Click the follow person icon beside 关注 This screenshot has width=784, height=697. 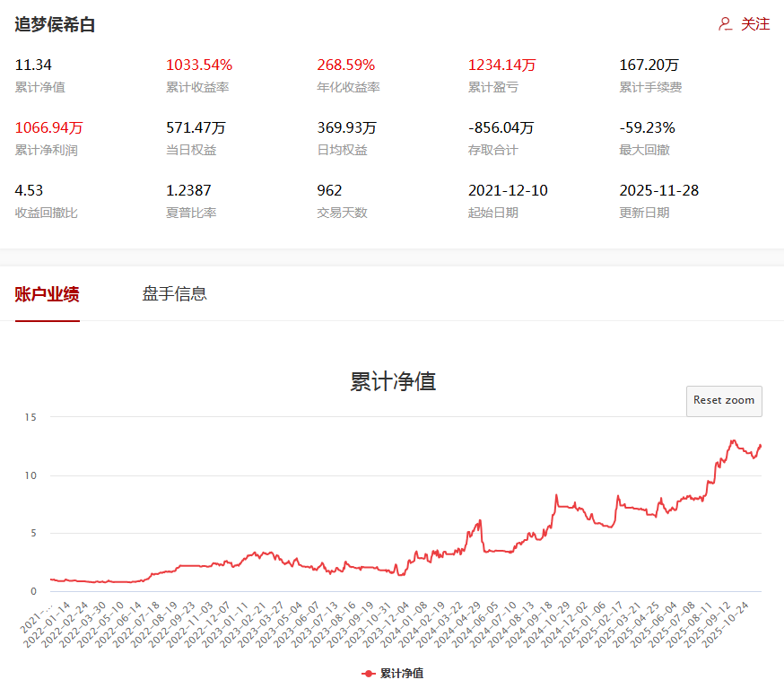pos(723,24)
